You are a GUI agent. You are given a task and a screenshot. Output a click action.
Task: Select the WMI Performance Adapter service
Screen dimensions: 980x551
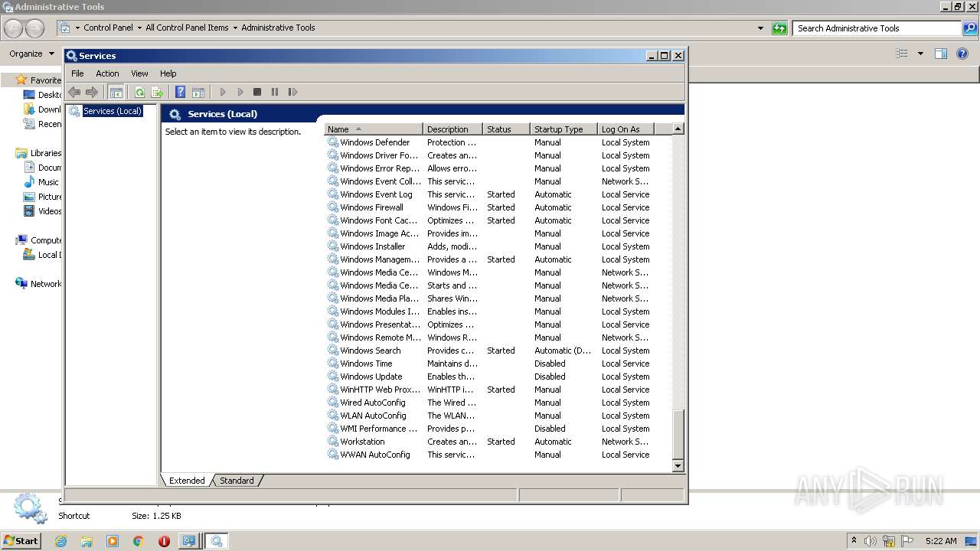(x=498, y=429)
